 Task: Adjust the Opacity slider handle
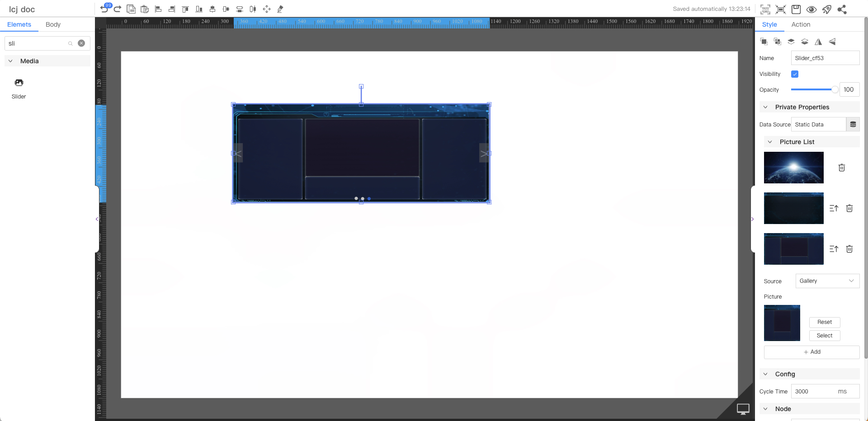(x=835, y=89)
